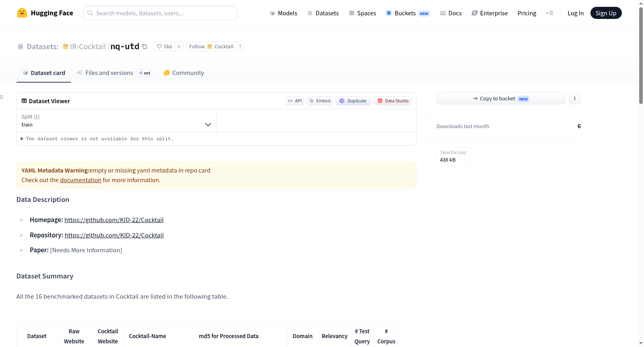Follow the Cocktail organization
This screenshot has width=644, height=347.
[x=211, y=46]
